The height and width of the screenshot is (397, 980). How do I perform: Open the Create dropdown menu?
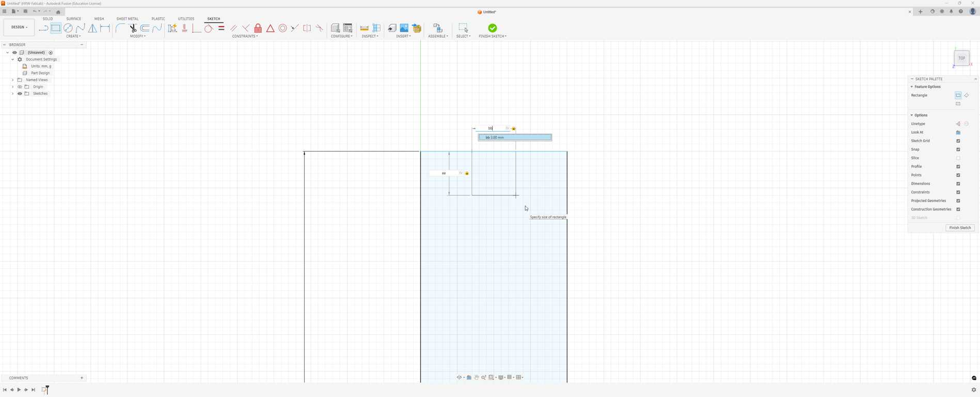(x=73, y=36)
